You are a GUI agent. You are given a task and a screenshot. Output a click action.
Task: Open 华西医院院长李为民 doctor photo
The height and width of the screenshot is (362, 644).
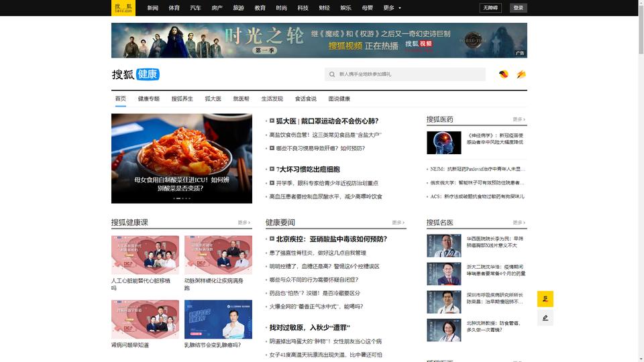443,246
